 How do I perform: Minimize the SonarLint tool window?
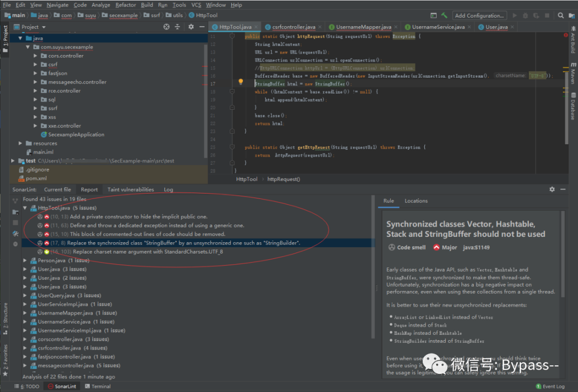[563, 189]
